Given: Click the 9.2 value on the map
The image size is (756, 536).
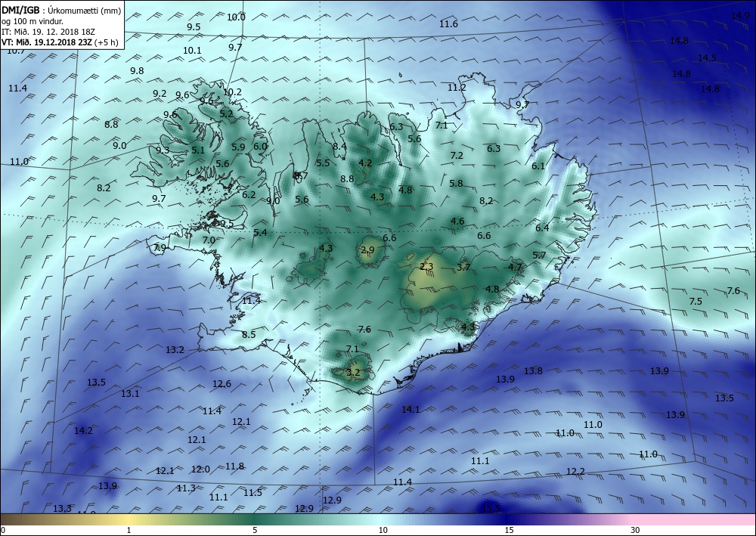Looking at the screenshot, I should coord(160,94).
